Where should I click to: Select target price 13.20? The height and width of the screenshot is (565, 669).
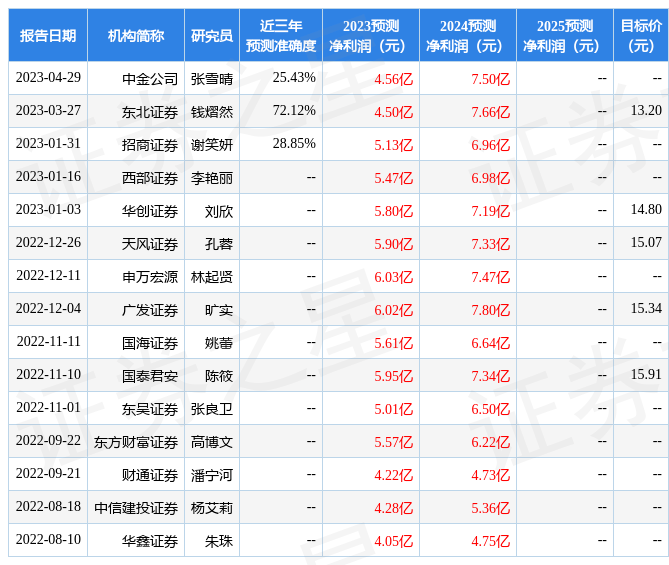(646, 111)
